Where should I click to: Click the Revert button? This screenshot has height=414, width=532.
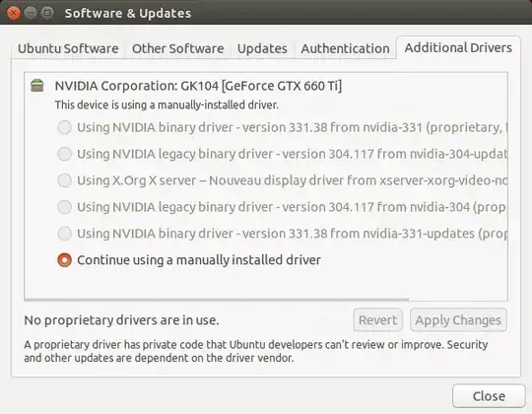coord(378,320)
